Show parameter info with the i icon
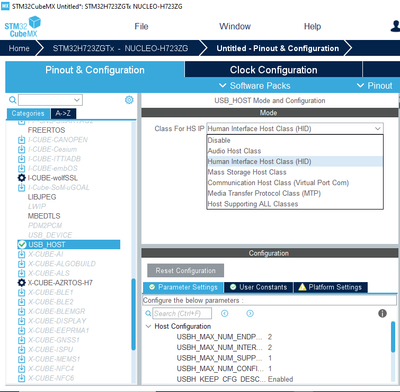The width and height of the screenshot is (400, 392). (382, 313)
